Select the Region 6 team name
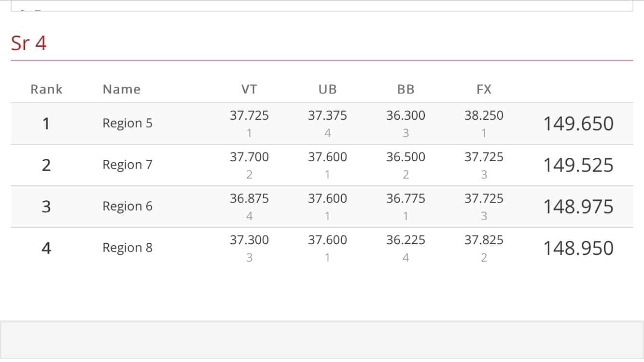This screenshot has width=644, height=362. click(127, 207)
